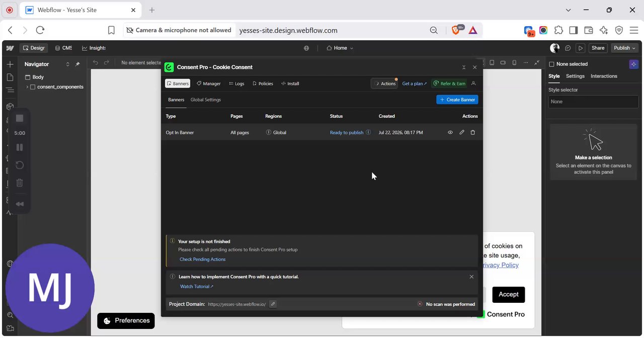This screenshot has width=644, height=338.
Task: Switch to the Logs tab
Action: click(x=236, y=83)
